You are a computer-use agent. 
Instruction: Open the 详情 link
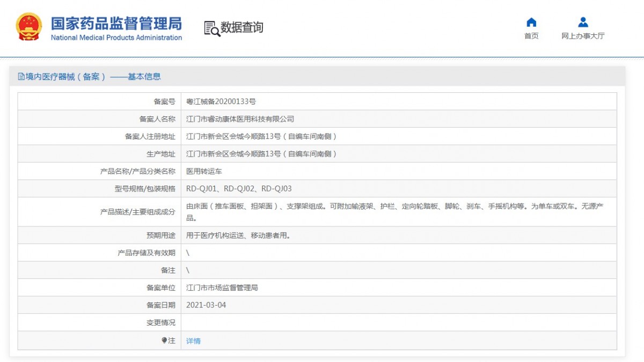click(193, 341)
